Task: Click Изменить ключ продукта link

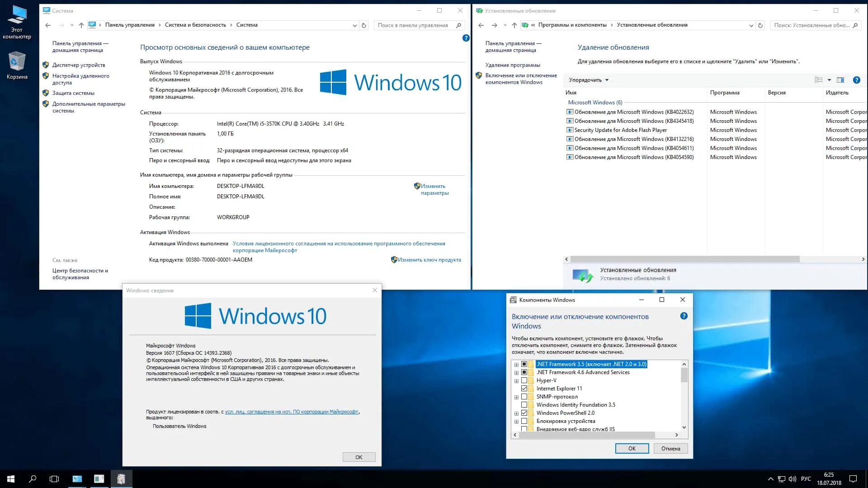Action: pyautogui.click(x=429, y=260)
